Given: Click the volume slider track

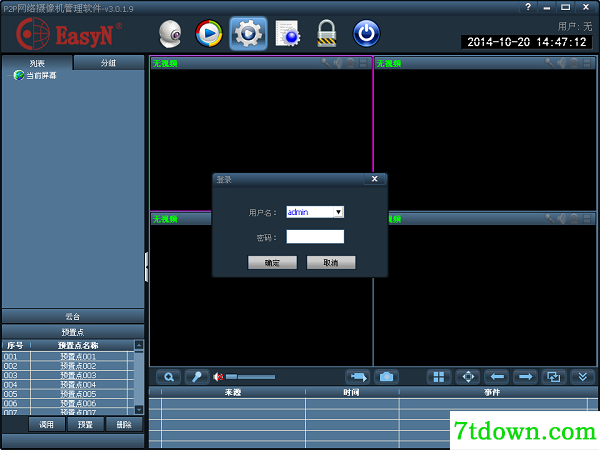Looking at the screenshot, I should pyautogui.click(x=251, y=377).
